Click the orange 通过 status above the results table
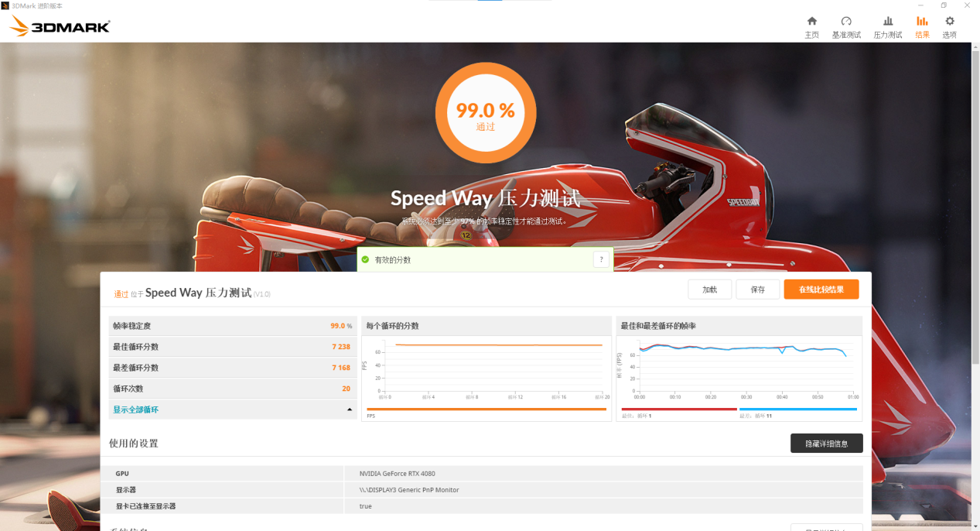980x531 pixels. tap(121, 294)
